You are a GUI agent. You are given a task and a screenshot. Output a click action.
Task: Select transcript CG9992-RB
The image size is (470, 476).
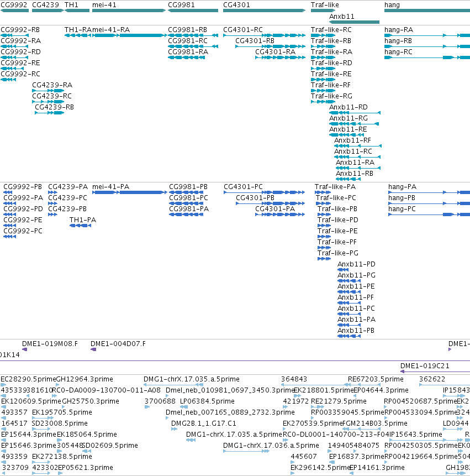14,35
